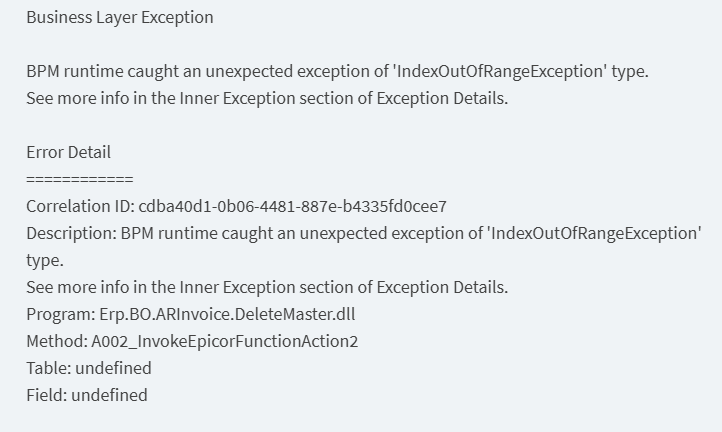Screen dimensions: 722x432
Task: Click 'IndexOutOfRangeException' in the Description line
Action: [x=594, y=233]
